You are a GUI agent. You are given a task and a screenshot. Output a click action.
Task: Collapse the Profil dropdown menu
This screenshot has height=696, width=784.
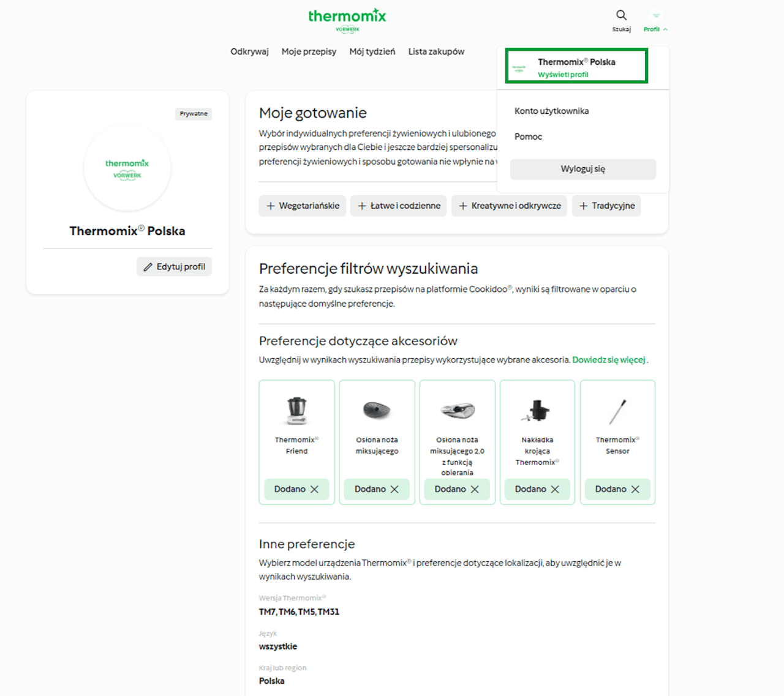pyautogui.click(x=655, y=21)
